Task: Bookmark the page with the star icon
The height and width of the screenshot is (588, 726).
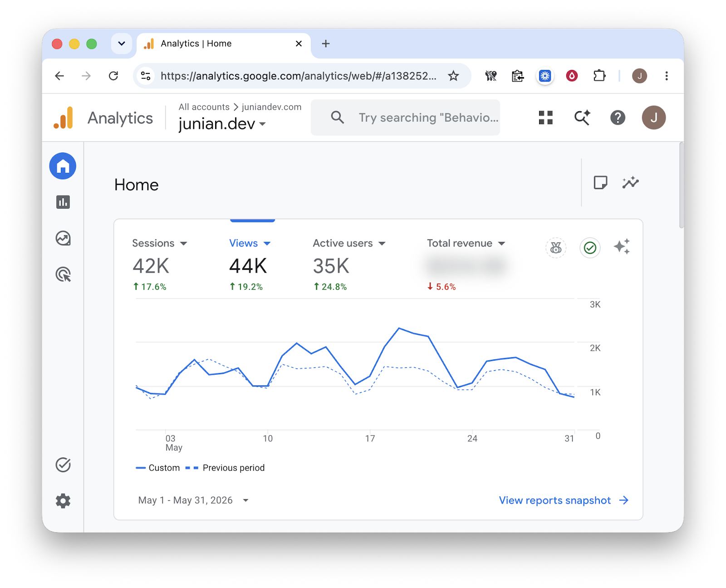Action: [453, 76]
